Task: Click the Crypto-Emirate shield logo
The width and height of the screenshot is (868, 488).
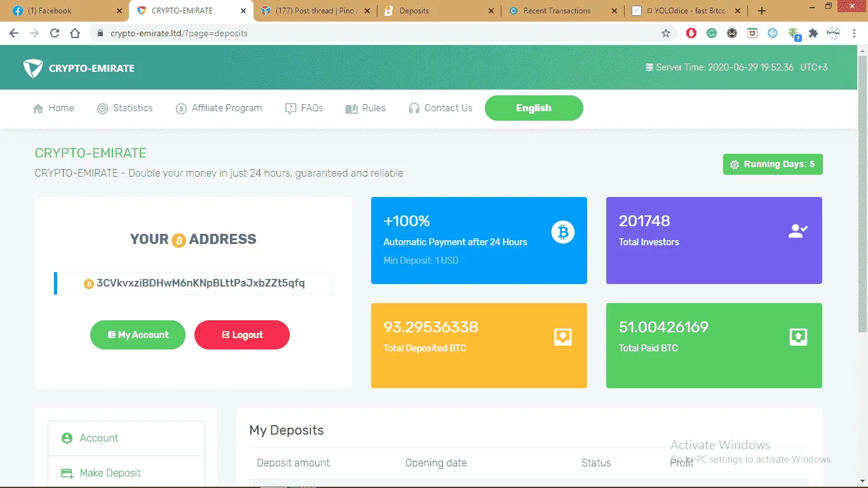Action: point(33,68)
